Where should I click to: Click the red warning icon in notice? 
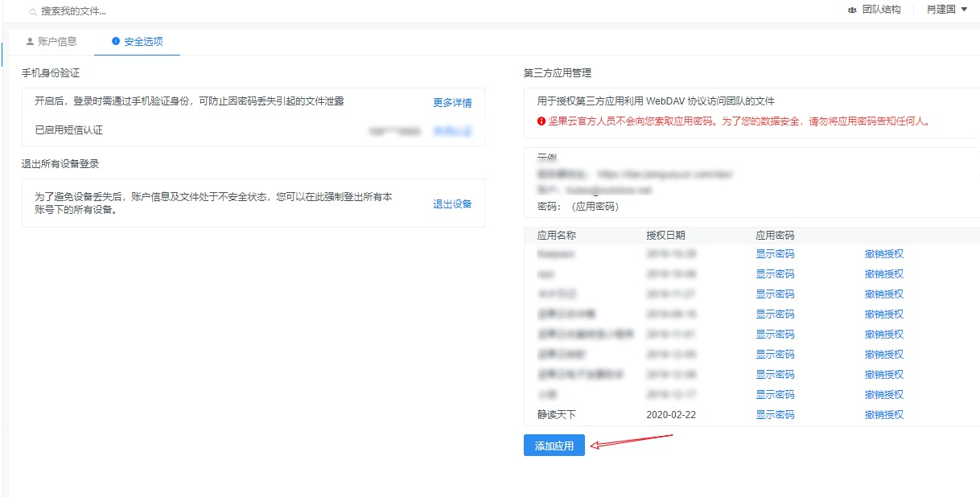pos(542,121)
